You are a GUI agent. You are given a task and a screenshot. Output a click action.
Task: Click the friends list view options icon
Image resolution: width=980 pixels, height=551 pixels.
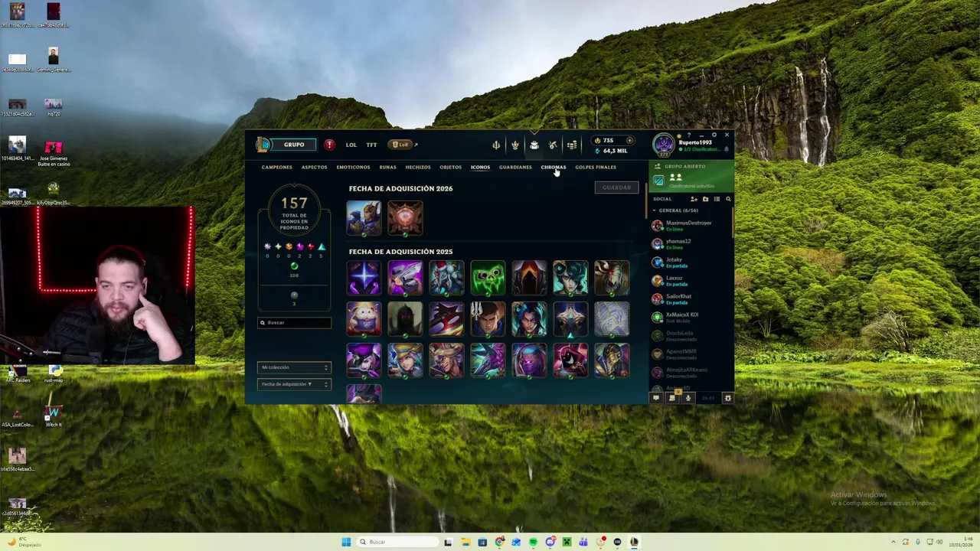[x=717, y=199]
